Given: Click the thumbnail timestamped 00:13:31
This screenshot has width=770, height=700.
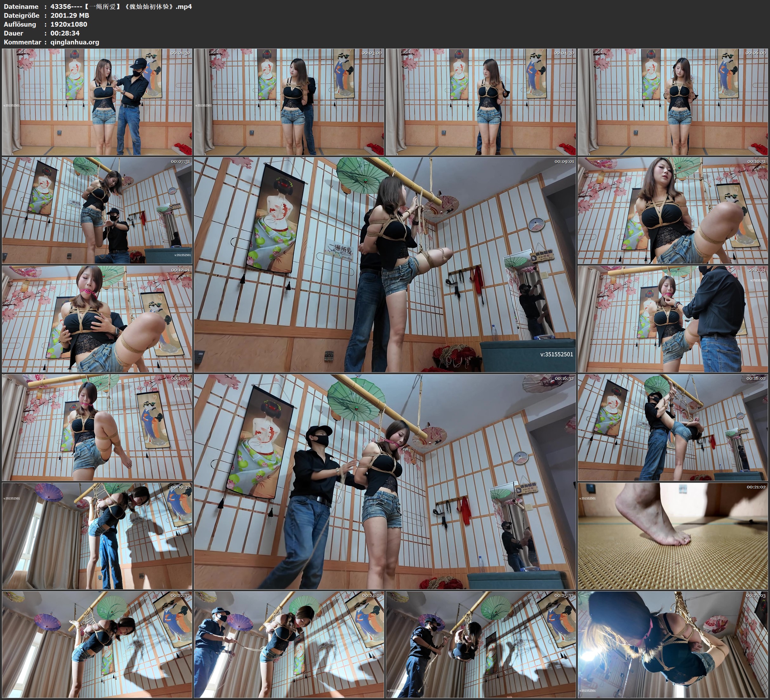Looking at the screenshot, I should pos(673,319).
